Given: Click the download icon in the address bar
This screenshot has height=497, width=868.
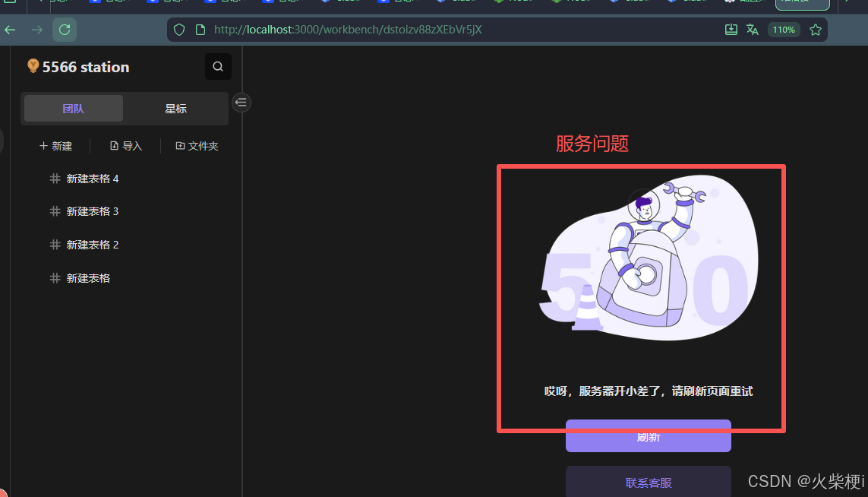Looking at the screenshot, I should point(731,29).
